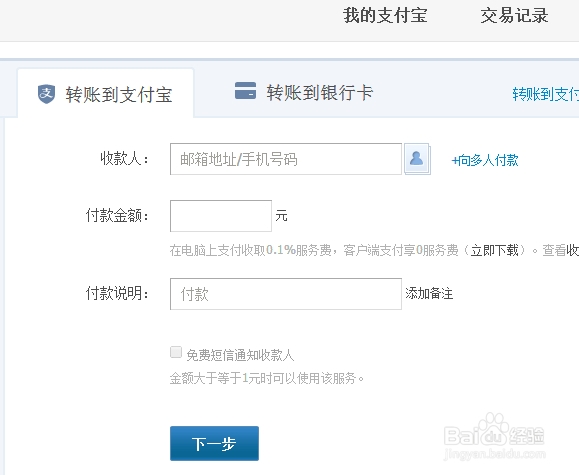
Task: Click the 下一步 button
Action: click(x=214, y=444)
